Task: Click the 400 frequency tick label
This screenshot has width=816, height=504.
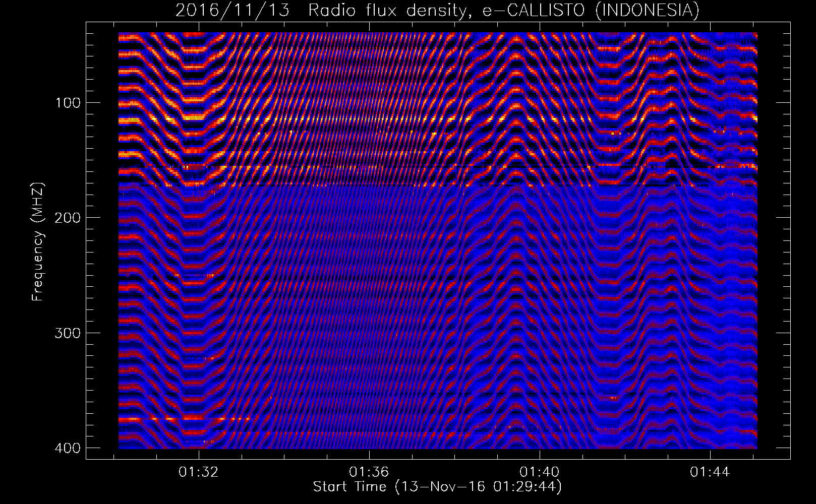Action: pos(68,448)
